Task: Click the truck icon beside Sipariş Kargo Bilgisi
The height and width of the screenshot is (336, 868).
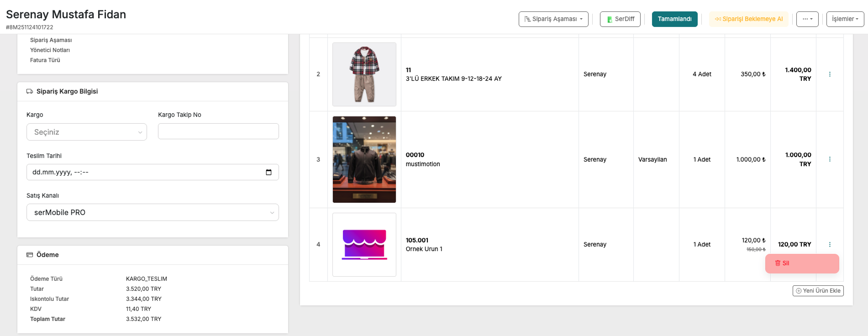Action: pos(30,91)
